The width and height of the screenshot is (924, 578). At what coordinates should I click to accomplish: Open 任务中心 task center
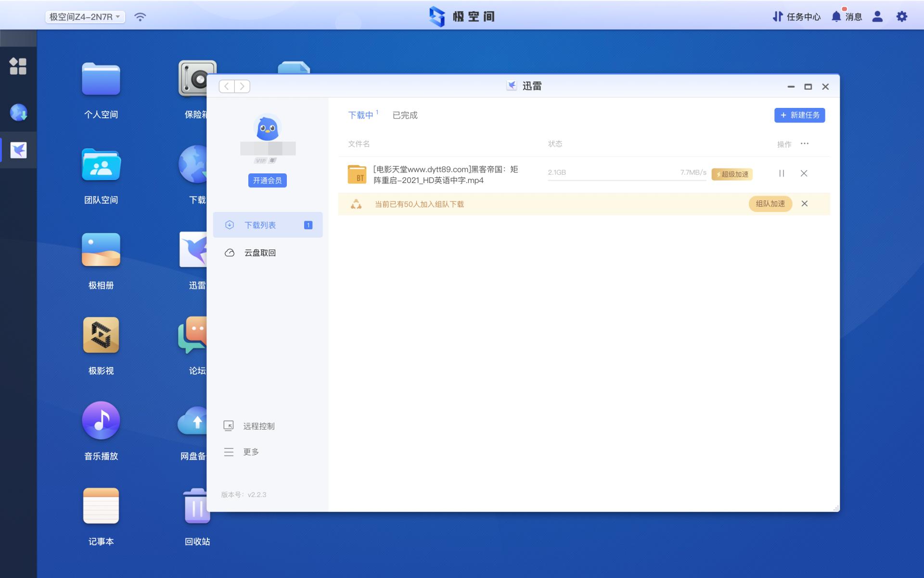(796, 17)
